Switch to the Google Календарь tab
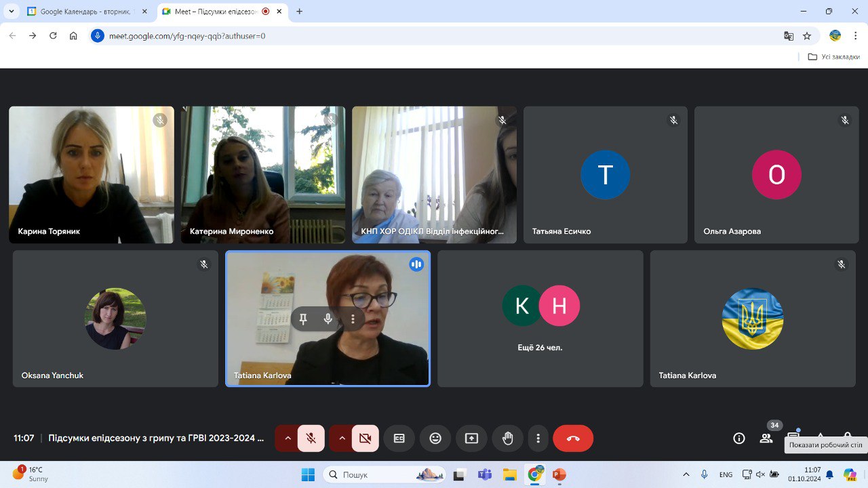868x488 pixels. [x=87, y=12]
